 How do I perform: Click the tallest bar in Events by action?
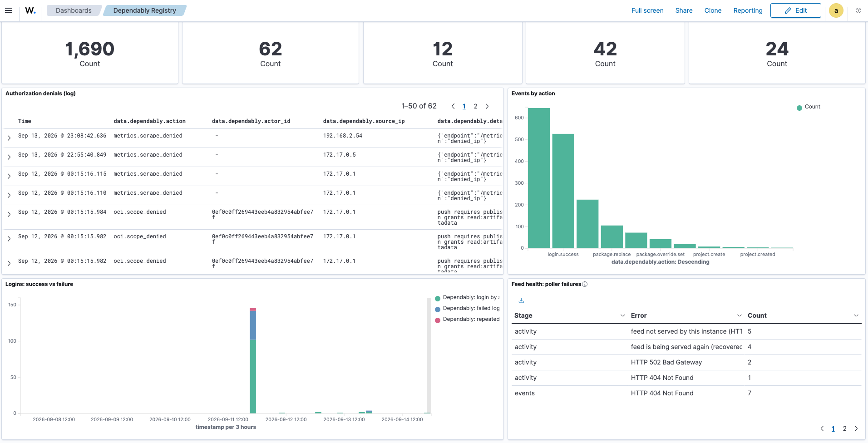pyautogui.click(x=539, y=178)
